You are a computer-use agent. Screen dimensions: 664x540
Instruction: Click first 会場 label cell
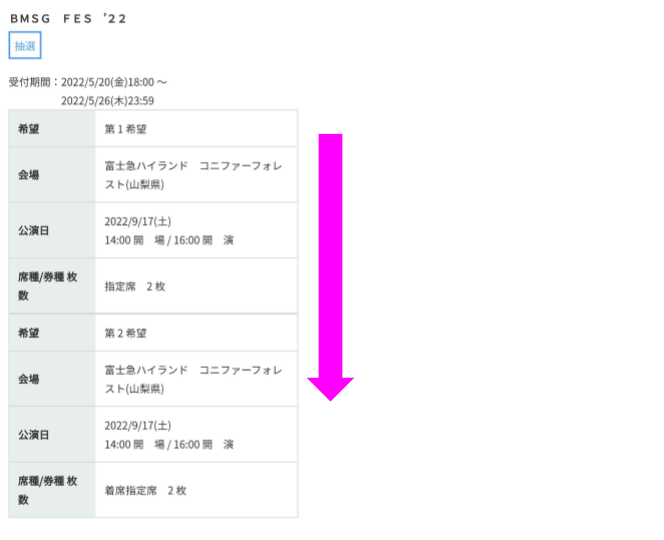[x=52, y=175]
